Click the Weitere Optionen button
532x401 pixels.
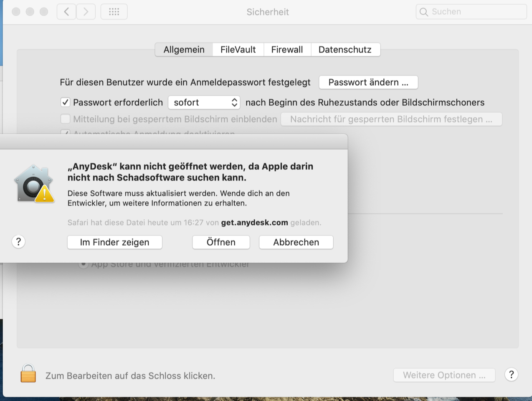click(444, 375)
